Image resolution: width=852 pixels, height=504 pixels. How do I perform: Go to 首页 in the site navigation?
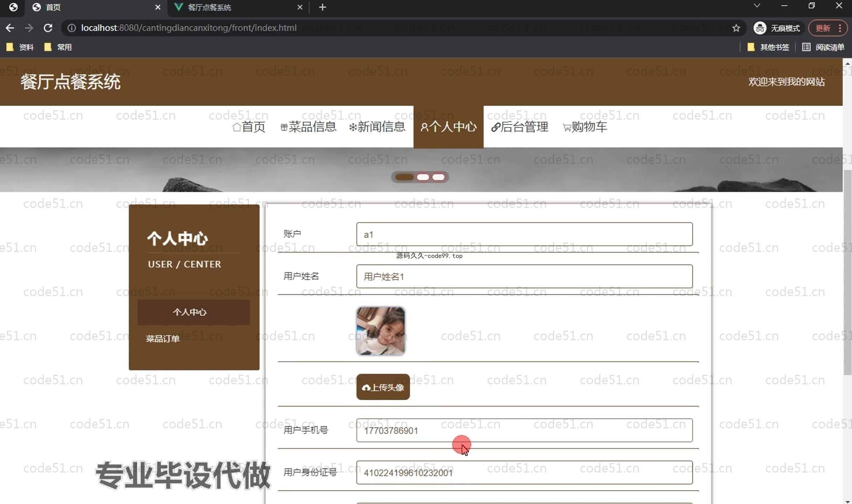click(x=249, y=127)
